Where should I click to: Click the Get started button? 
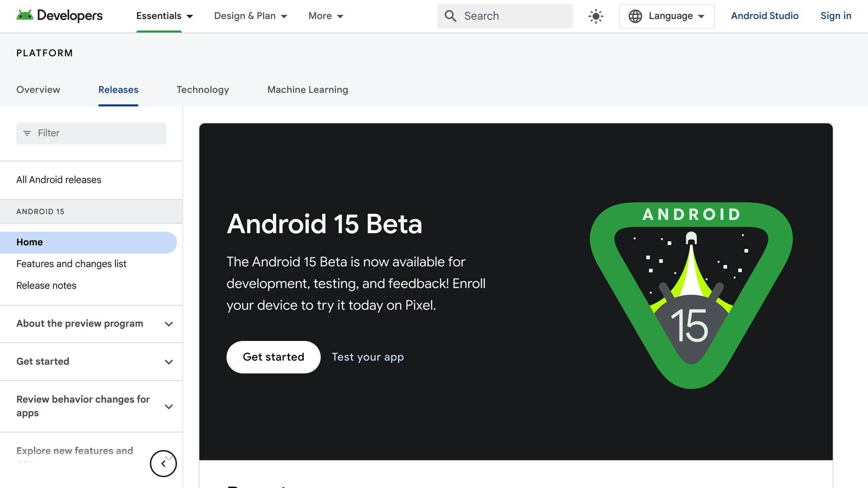pos(273,357)
